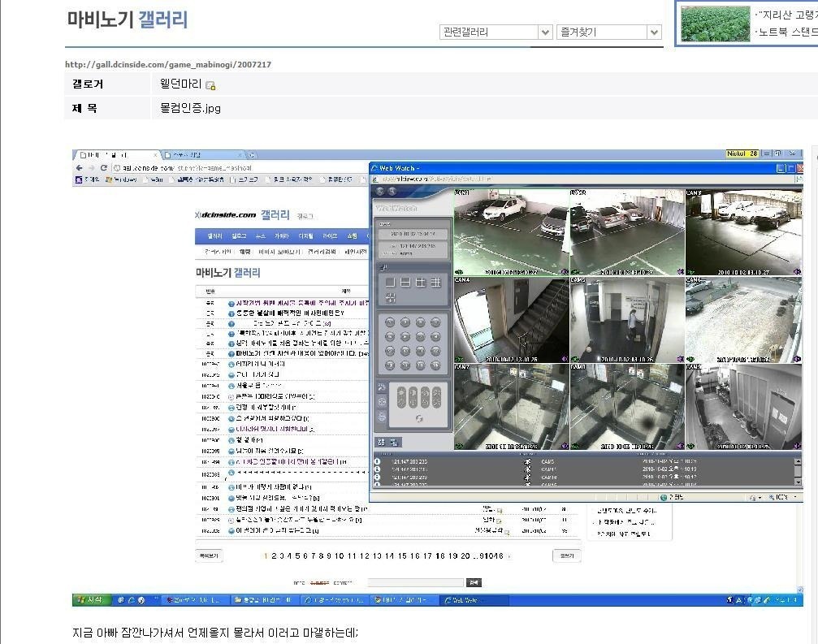Screen dimensions: 818x644
Task: Click the top tool icon left of PTZ panel
Action: (382, 387)
